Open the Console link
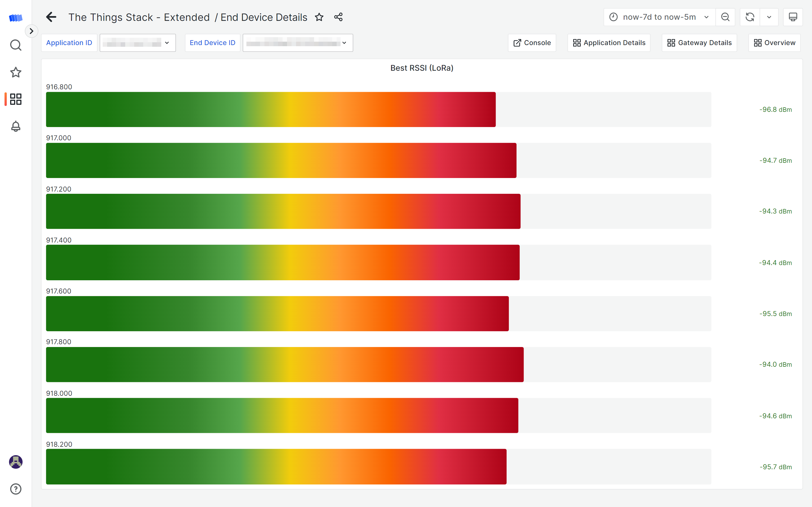 [532, 43]
